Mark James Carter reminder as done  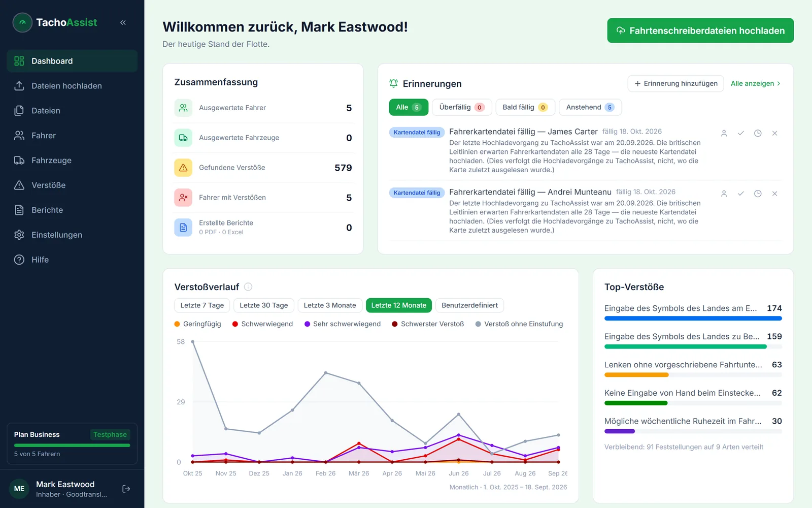coord(741,133)
